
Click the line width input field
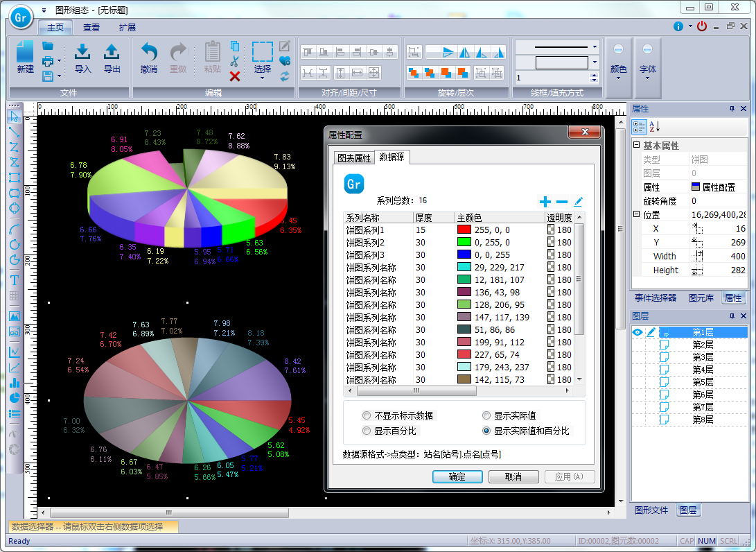pos(552,78)
